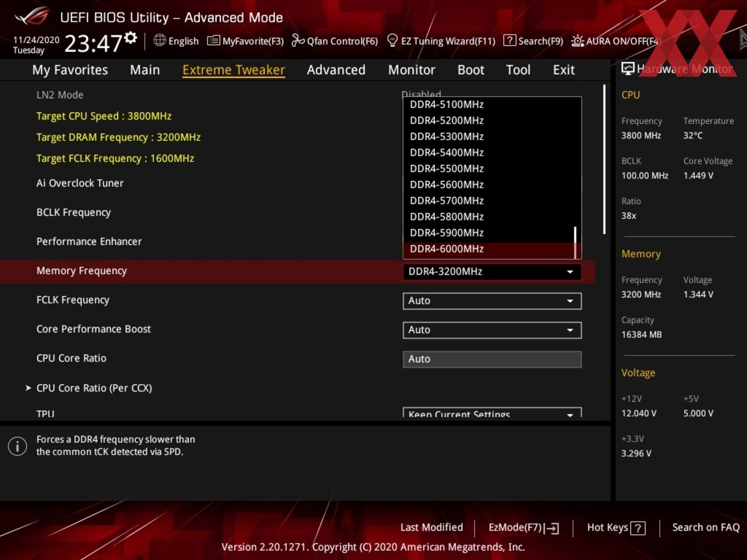Click Target CPU Speed : 3800MHz text
This screenshot has height=560, width=747.
[104, 116]
